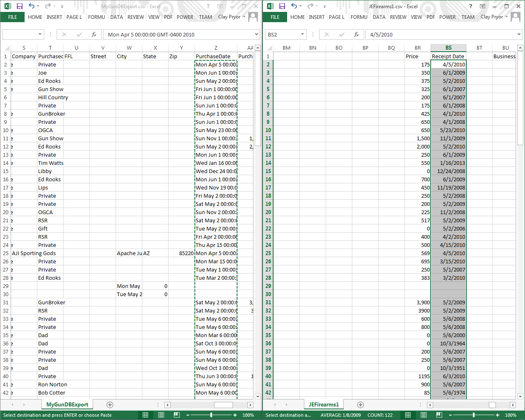Open REVIEW ribbon tab in right window
The image size is (525, 420).
pyautogui.click(x=398, y=17)
